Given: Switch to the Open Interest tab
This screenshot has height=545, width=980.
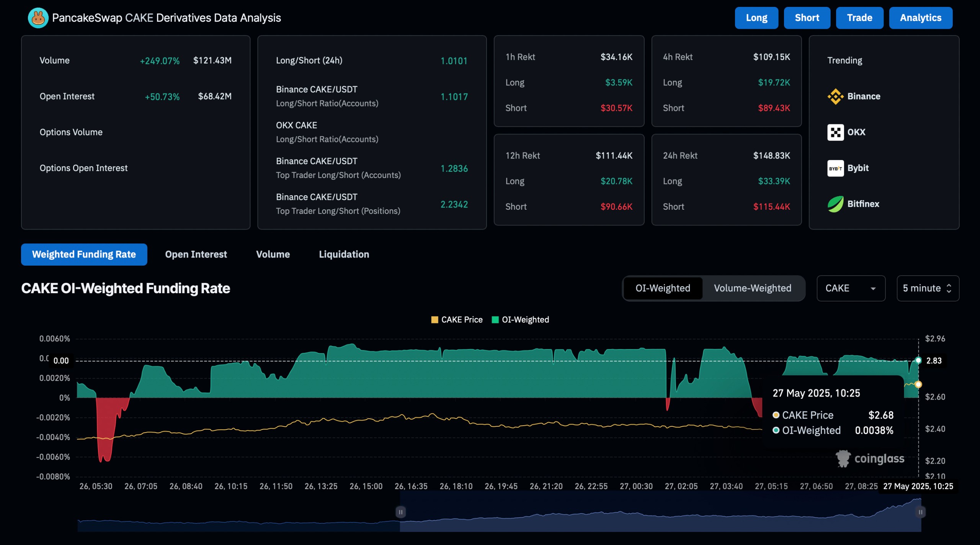Looking at the screenshot, I should (x=196, y=255).
